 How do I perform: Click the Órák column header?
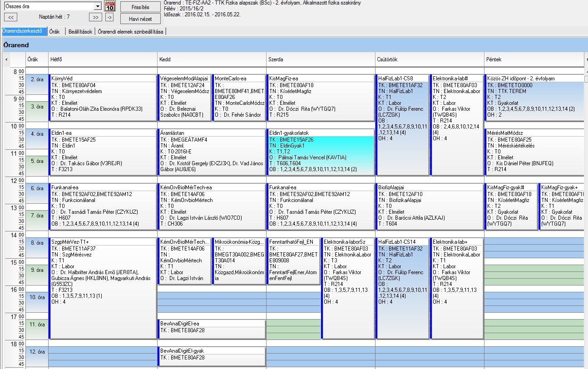tap(36, 59)
